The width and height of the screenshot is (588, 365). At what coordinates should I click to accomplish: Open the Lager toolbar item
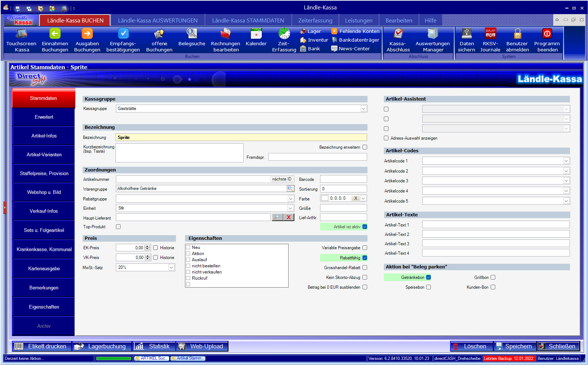pos(310,31)
